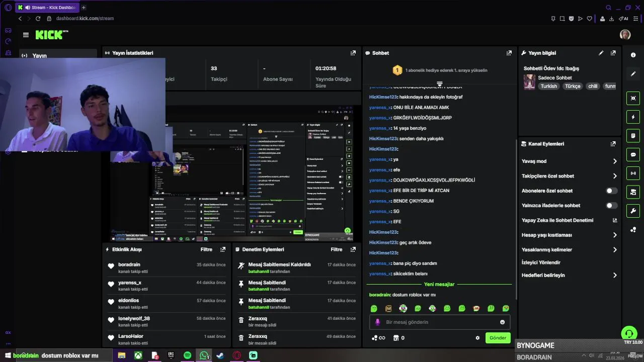Insert the brown angry box emote
644x362 pixels.
click(x=388, y=308)
